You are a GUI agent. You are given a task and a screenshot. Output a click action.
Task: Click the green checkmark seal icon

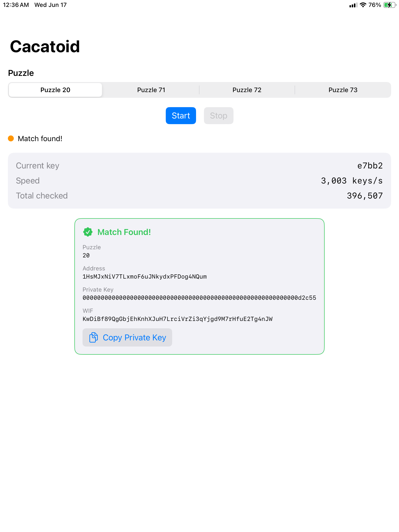(88, 232)
